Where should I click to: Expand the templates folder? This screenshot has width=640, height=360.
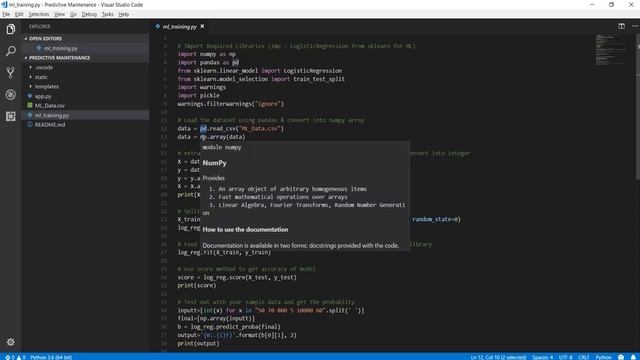click(31, 87)
